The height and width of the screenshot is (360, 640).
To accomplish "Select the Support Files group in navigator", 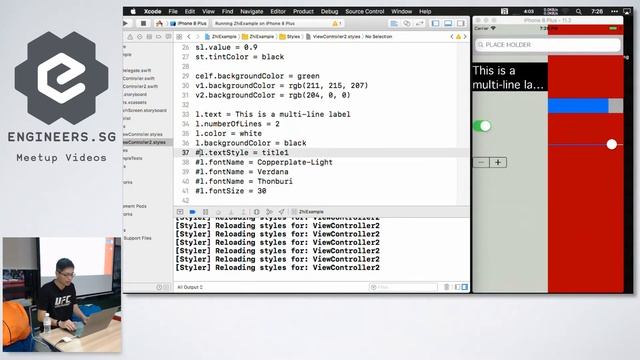I will 137,238.
